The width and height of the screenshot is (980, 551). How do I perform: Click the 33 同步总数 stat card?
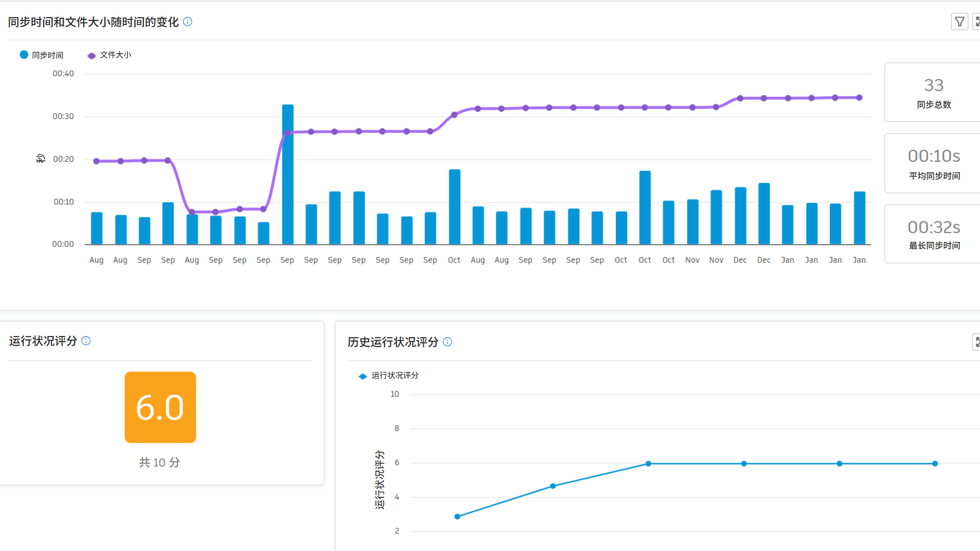coord(933,92)
